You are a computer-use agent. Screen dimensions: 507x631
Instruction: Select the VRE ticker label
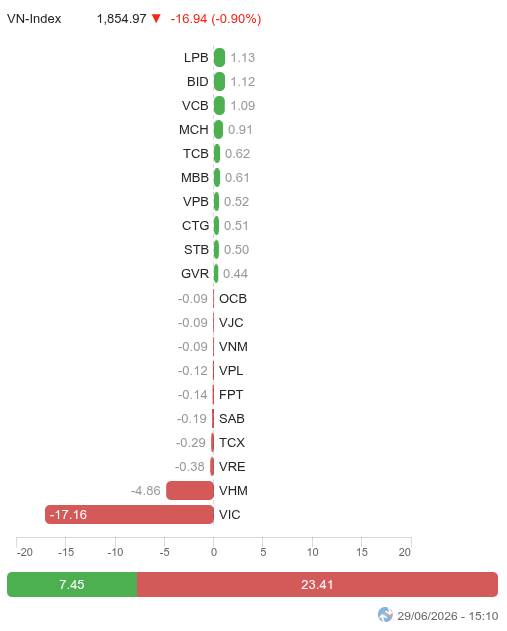click(232, 467)
